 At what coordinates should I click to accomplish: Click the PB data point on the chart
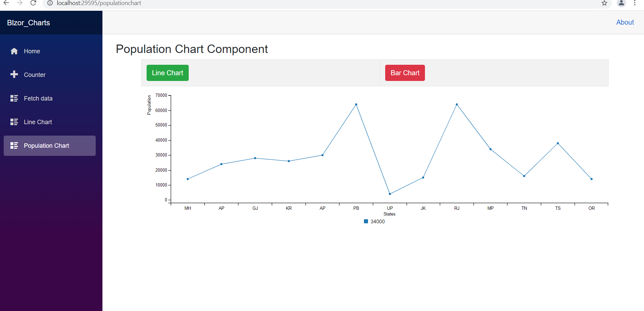(356, 104)
